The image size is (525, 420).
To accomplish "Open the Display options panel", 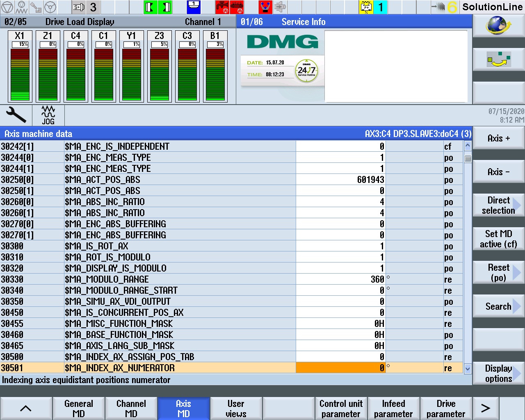I will point(498,373).
